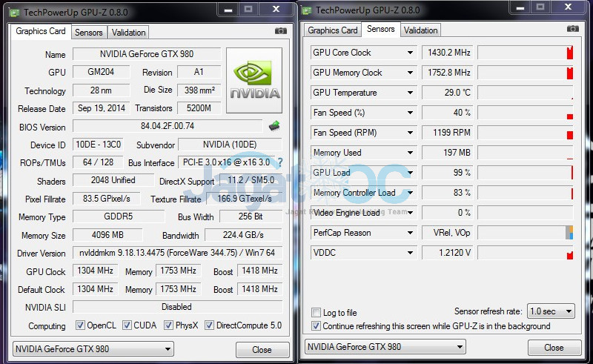The width and height of the screenshot is (593, 364).
Task: Click the Name field NVIDIA GeForce GTX 980
Action: tap(147, 54)
